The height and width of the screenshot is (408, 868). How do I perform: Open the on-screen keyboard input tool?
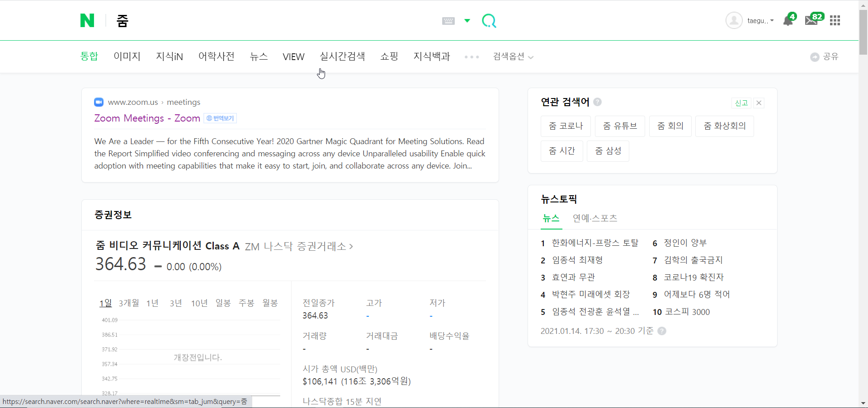click(x=448, y=21)
